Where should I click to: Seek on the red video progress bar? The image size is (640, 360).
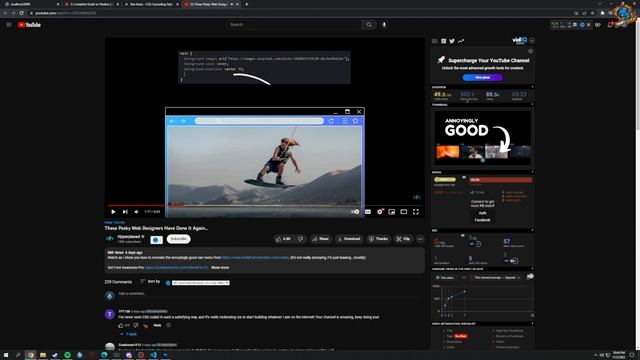264,205
